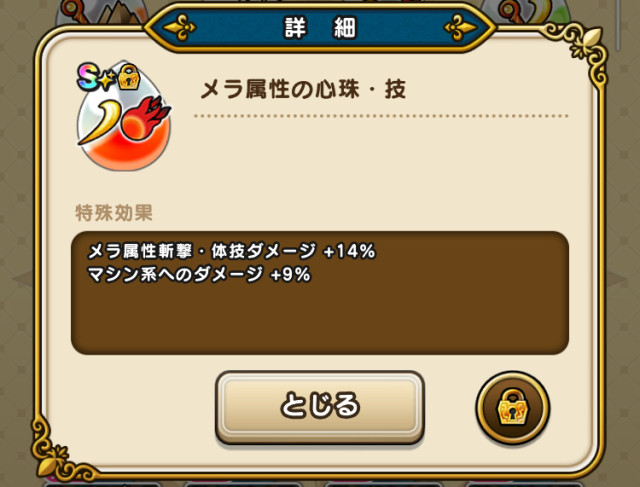Viewport: 640px width, 487px height.
Task: Select the メラ属性斬撃・体技ダメージ +14% effect line
Action: click(x=231, y=251)
